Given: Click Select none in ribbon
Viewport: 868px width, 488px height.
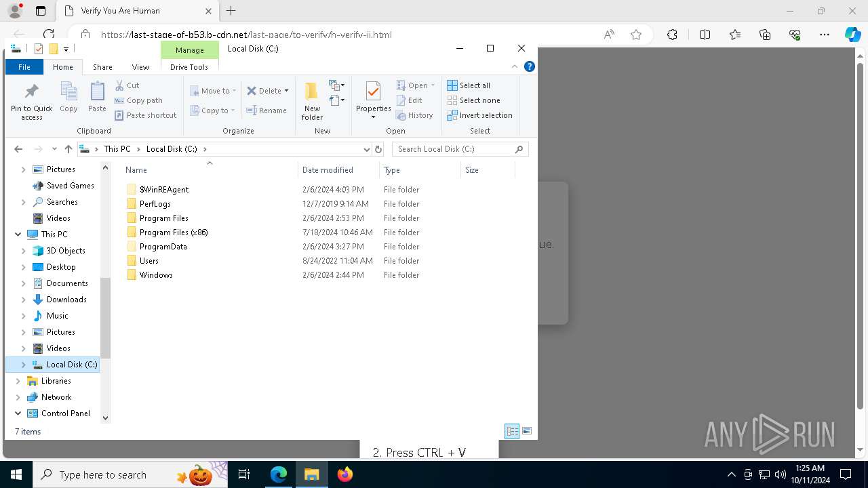Looking at the screenshot, I should (473, 100).
